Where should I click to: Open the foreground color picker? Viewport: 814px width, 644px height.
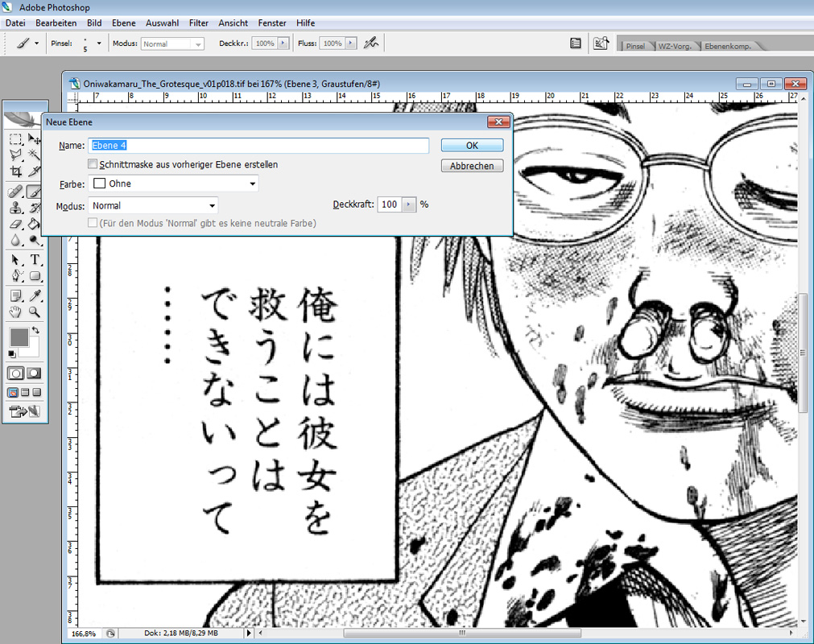(x=19, y=337)
